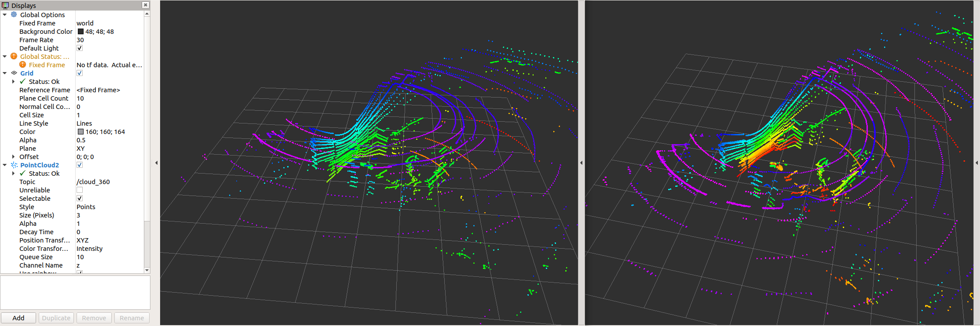Click green checkmark beside Grid Status: Ok
This screenshot has width=980, height=326.
(23, 81)
